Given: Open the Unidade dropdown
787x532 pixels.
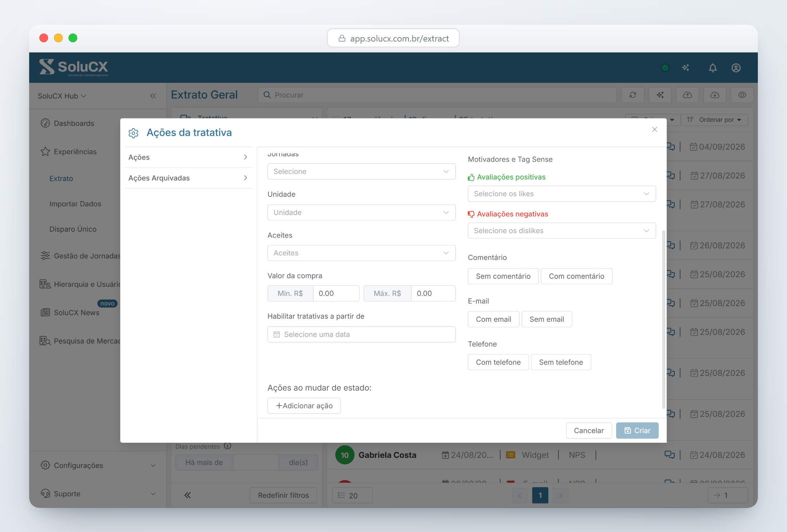Looking at the screenshot, I should (x=361, y=212).
